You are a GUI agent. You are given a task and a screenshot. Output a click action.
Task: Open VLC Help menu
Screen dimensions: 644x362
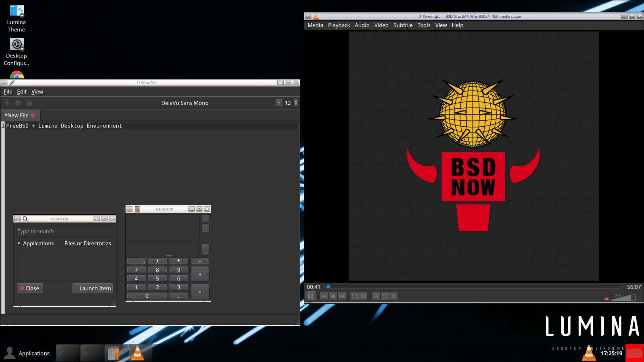point(457,25)
